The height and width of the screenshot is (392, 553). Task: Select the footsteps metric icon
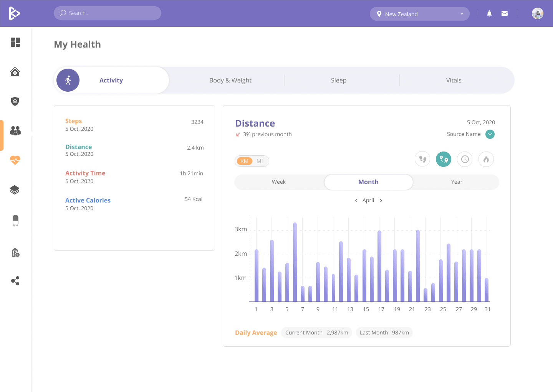[x=422, y=159]
